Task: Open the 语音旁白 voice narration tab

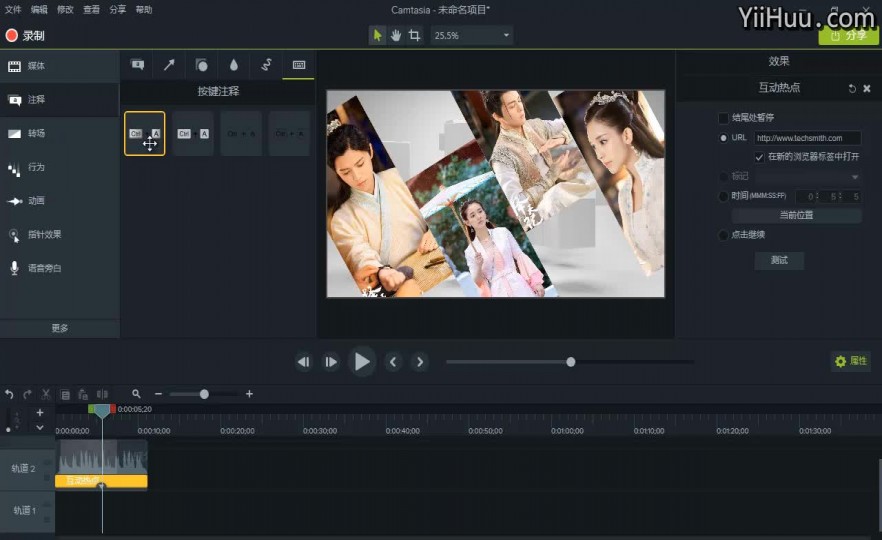Action: click(59, 268)
